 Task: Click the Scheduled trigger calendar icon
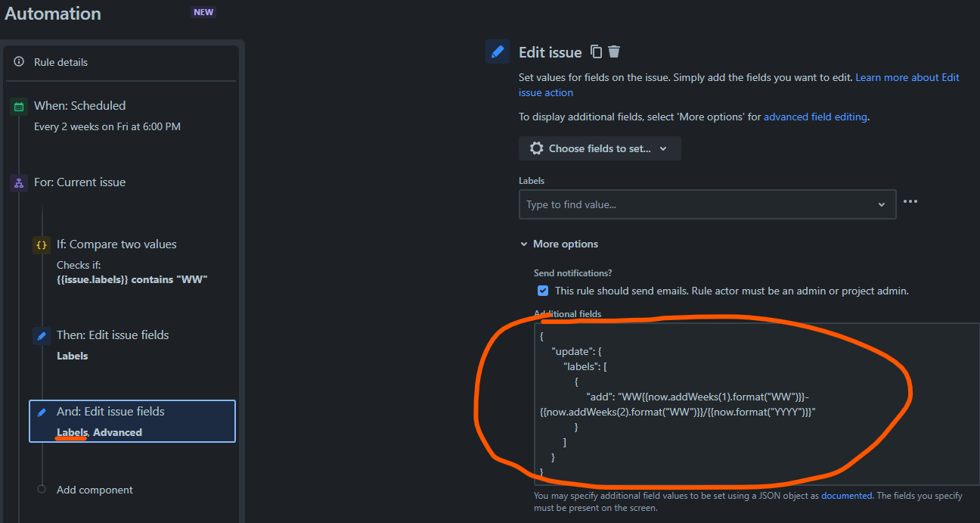pyautogui.click(x=18, y=105)
